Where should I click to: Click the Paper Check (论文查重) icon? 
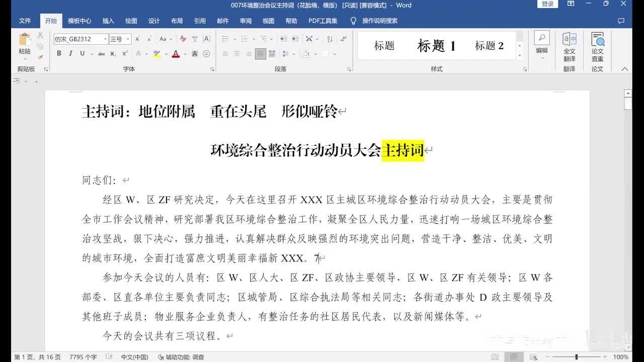(x=598, y=39)
